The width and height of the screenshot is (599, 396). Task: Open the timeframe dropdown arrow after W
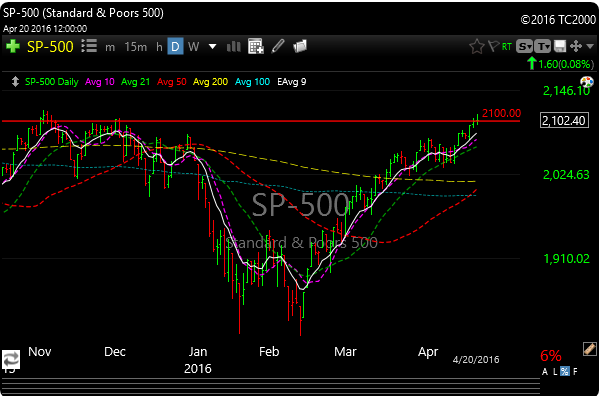[x=212, y=47]
